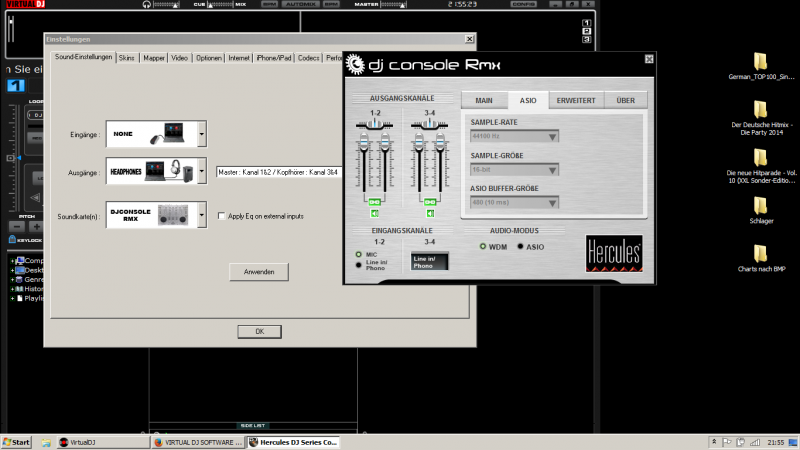
Task: Click the output channel mapping text field
Action: (x=279, y=172)
